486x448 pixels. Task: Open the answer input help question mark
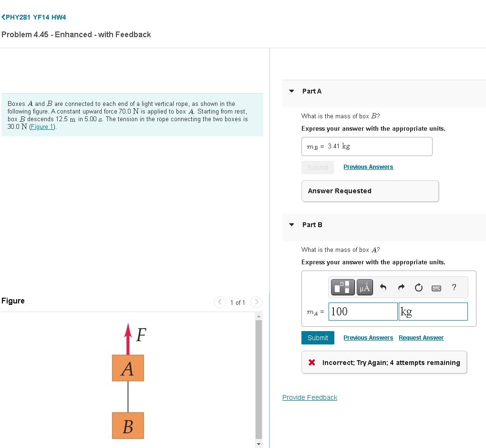(x=454, y=287)
